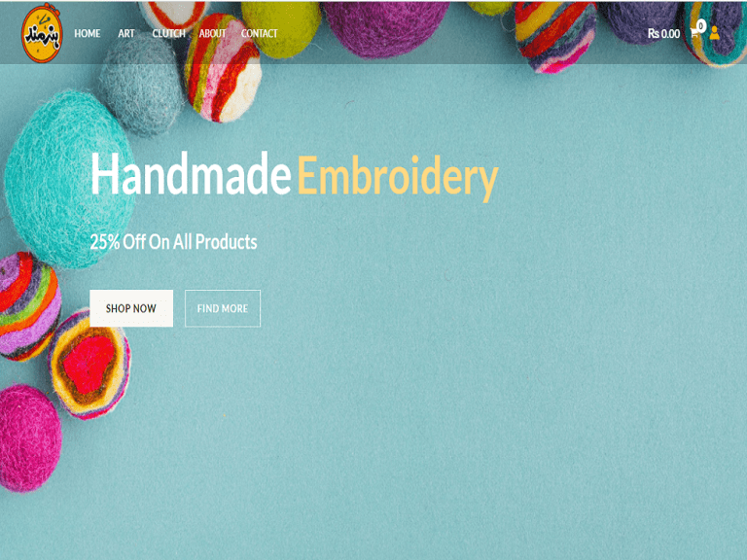The width and height of the screenshot is (747, 560).
Task: Open the yellow user account icon
Action: click(x=714, y=33)
